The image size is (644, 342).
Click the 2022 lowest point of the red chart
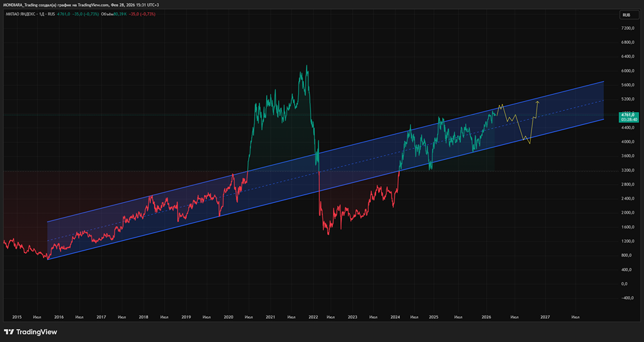click(x=328, y=234)
